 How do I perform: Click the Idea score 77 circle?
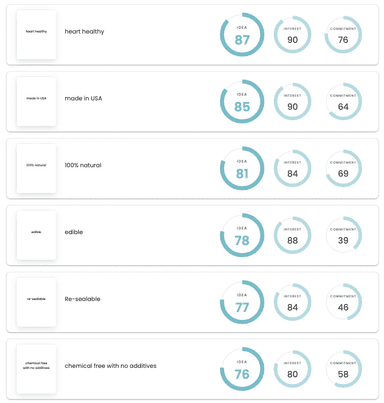point(242,302)
